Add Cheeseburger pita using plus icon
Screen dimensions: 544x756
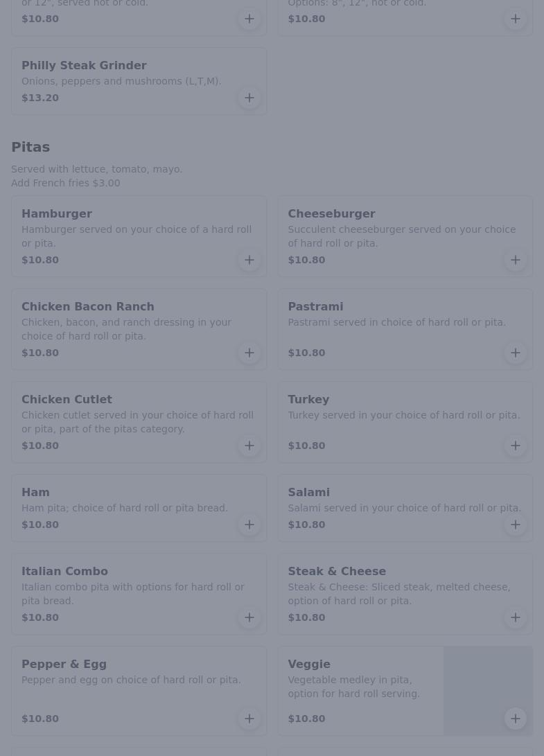[516, 260]
